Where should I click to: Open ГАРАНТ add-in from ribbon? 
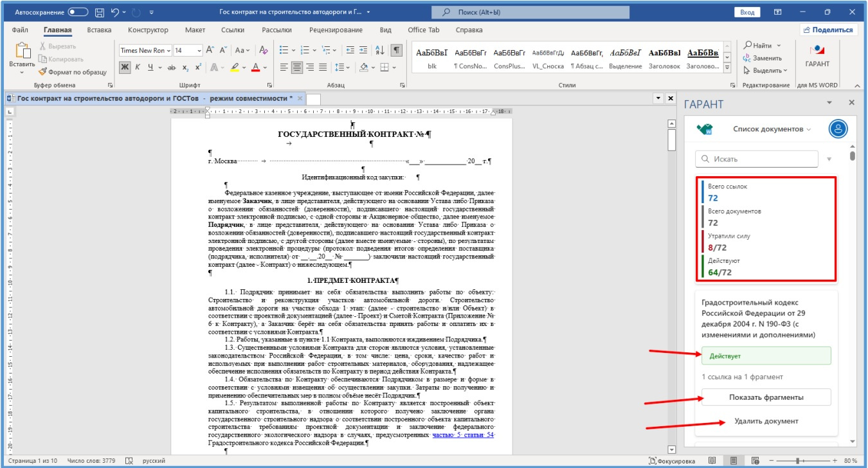[x=817, y=57]
